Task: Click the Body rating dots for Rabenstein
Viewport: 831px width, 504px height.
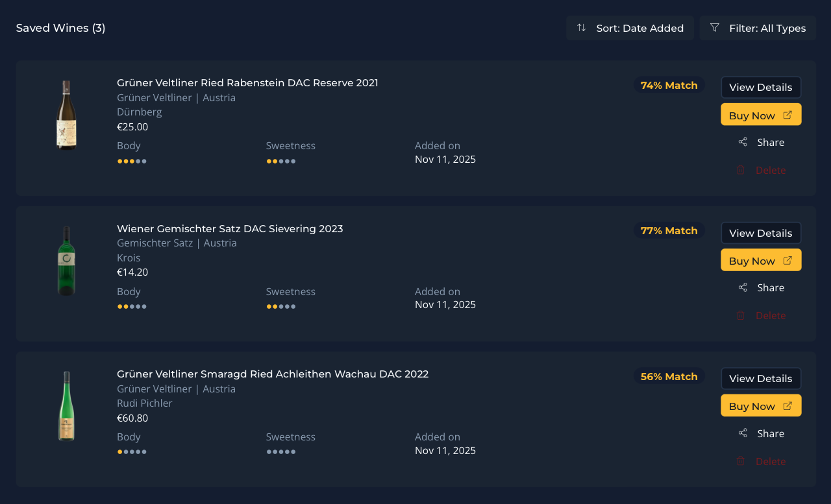Action: (132, 162)
